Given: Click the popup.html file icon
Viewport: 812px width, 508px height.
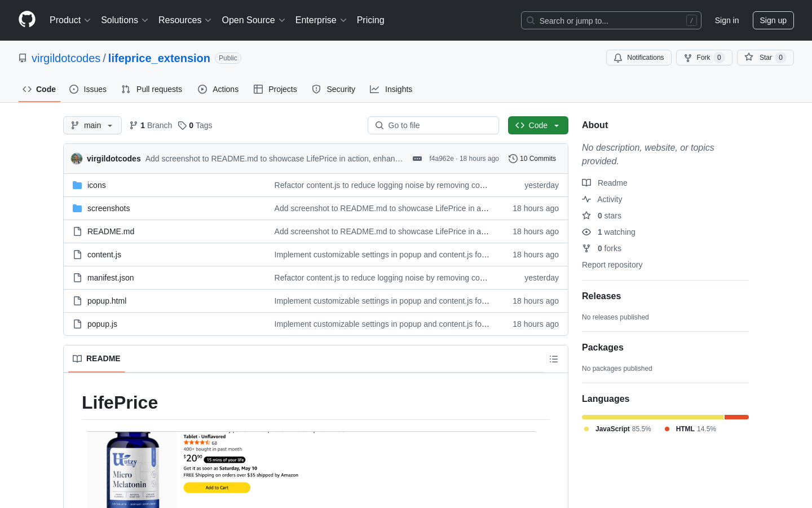Looking at the screenshot, I should pyautogui.click(x=77, y=301).
